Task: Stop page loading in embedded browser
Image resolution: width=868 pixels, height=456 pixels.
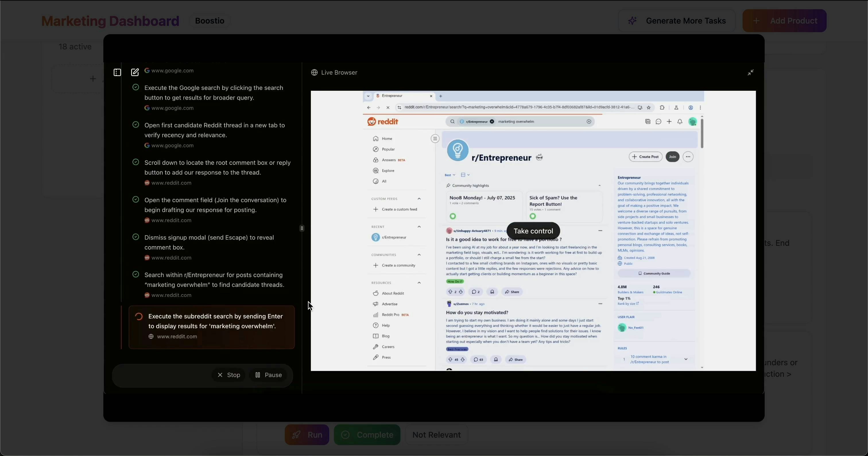Action: [388, 107]
